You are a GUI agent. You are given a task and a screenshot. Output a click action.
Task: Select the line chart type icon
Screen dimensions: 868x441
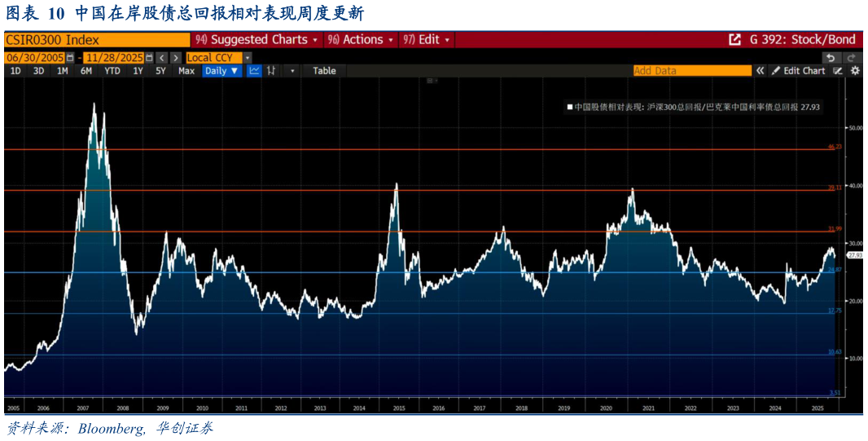coord(254,71)
